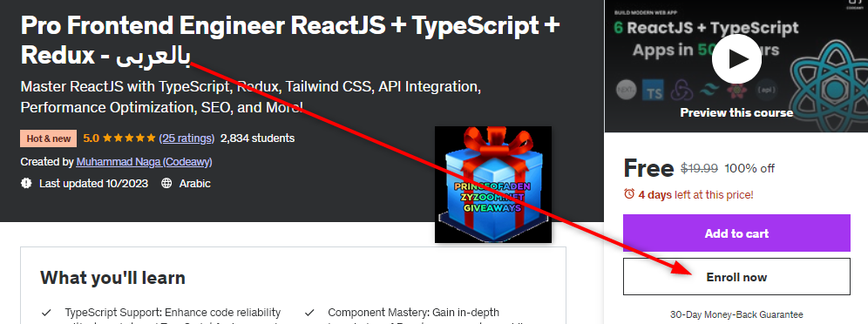Click the Arabic language label
Viewport: 868px width, 324px height.
pos(195,183)
